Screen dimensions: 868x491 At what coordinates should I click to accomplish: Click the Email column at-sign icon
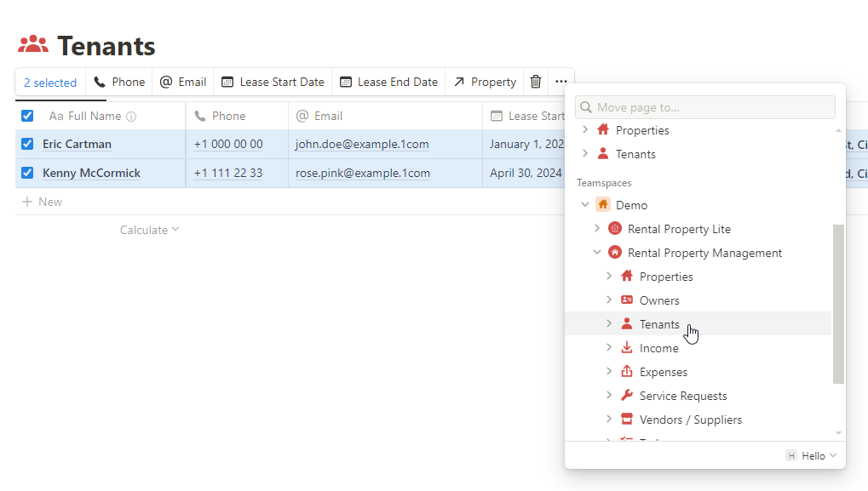(302, 116)
